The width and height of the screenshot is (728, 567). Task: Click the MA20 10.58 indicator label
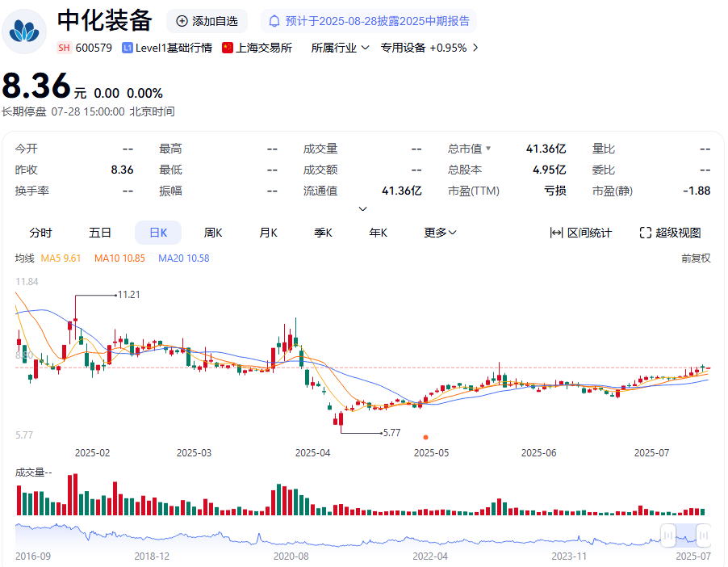[x=184, y=258]
